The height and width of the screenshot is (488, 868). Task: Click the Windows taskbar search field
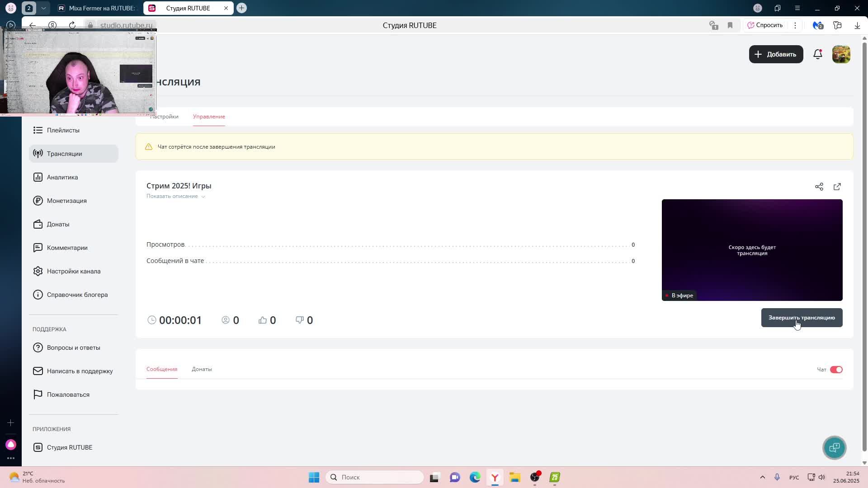coord(375,477)
